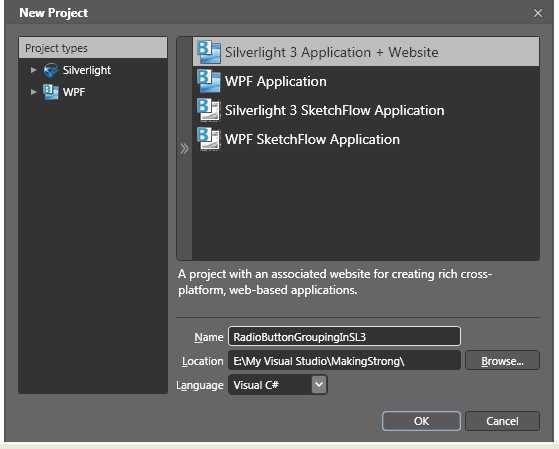The height and width of the screenshot is (449, 559).
Task: Collapse the project types pane with double chevron
Action: pos(184,149)
